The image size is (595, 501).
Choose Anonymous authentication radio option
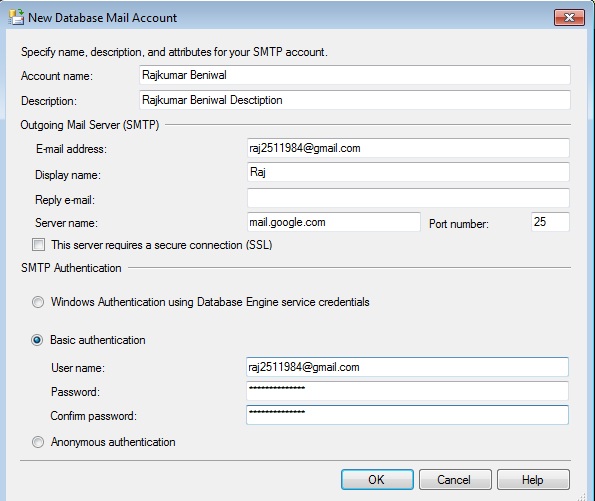tap(38, 442)
